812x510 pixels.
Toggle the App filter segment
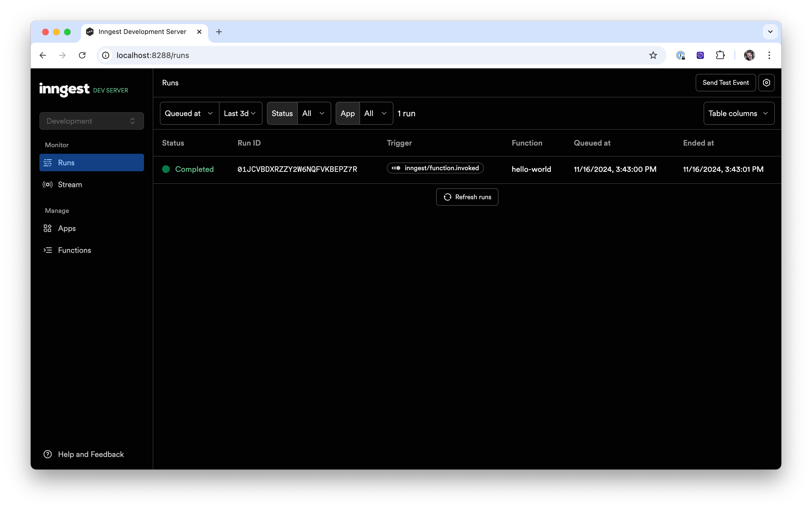click(347, 113)
